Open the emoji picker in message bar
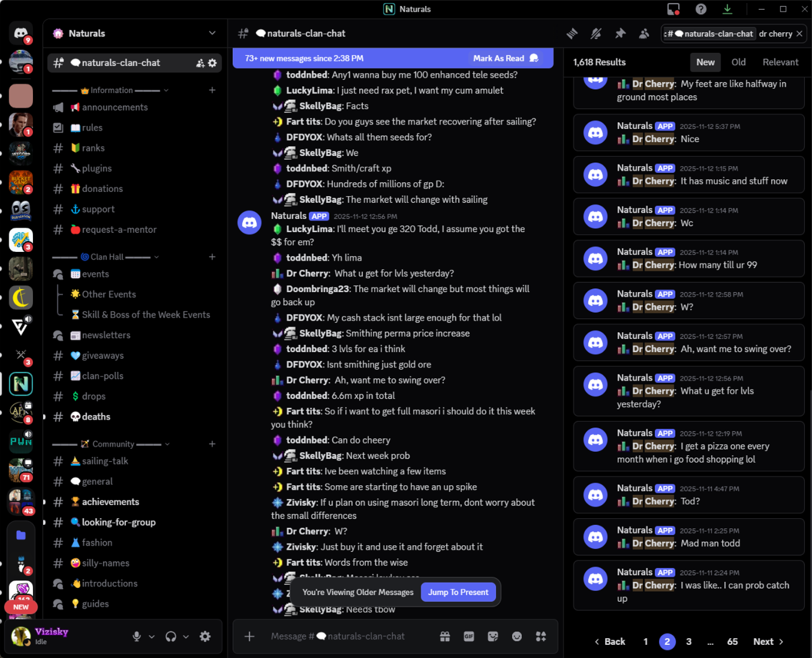The image size is (812, 658). click(517, 636)
